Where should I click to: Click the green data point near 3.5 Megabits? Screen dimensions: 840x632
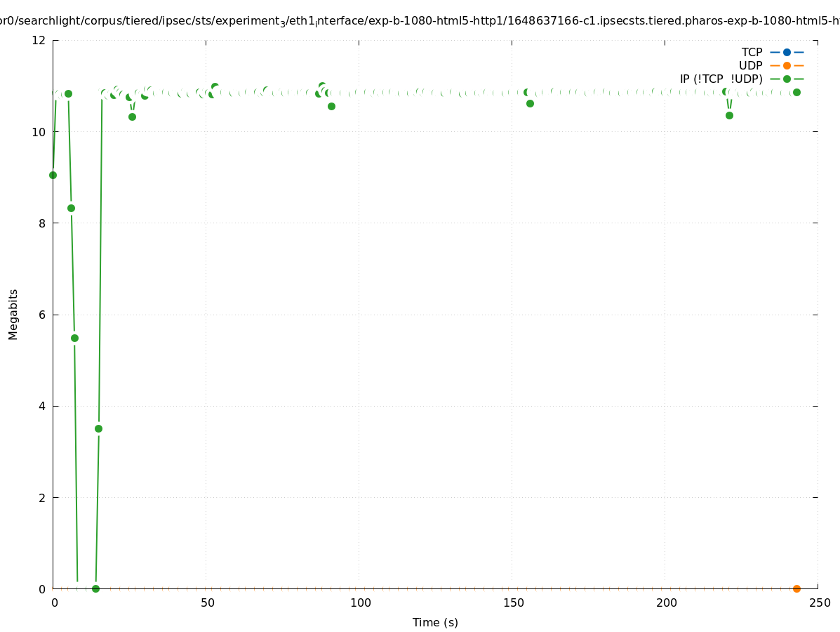click(98, 428)
